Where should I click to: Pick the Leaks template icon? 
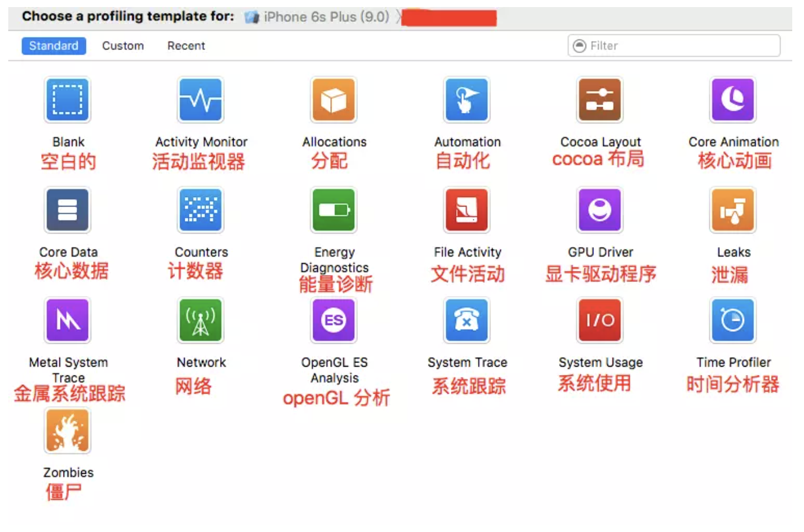(733, 210)
